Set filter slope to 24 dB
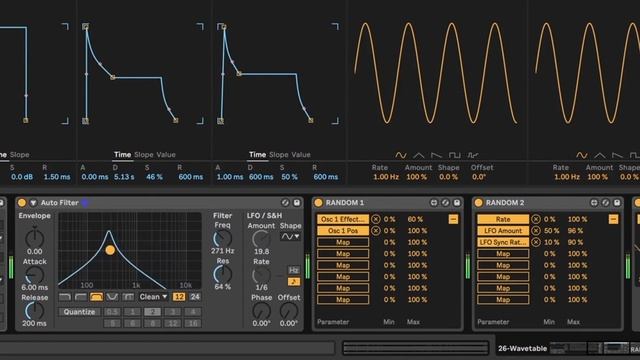 (195, 297)
